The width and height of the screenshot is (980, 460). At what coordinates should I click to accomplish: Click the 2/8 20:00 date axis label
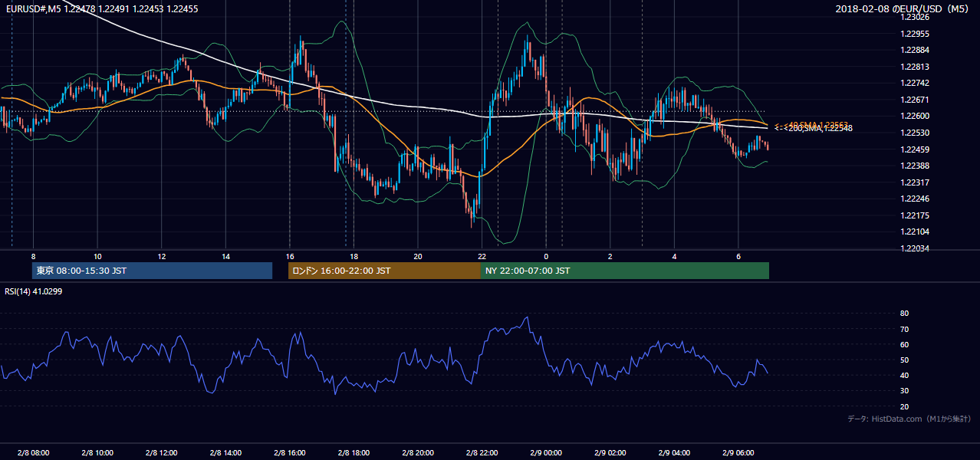coord(417,452)
